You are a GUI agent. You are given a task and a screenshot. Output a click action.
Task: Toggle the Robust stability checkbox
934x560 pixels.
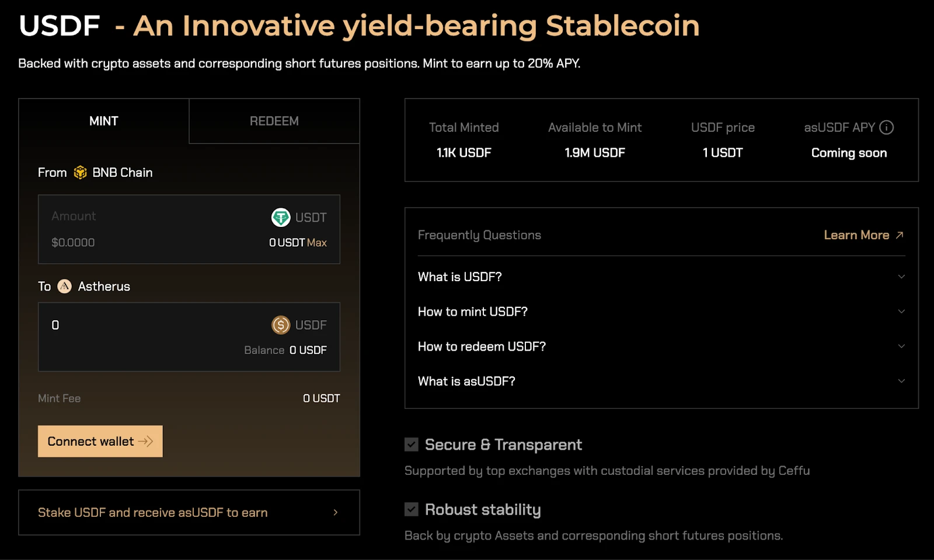(x=412, y=510)
